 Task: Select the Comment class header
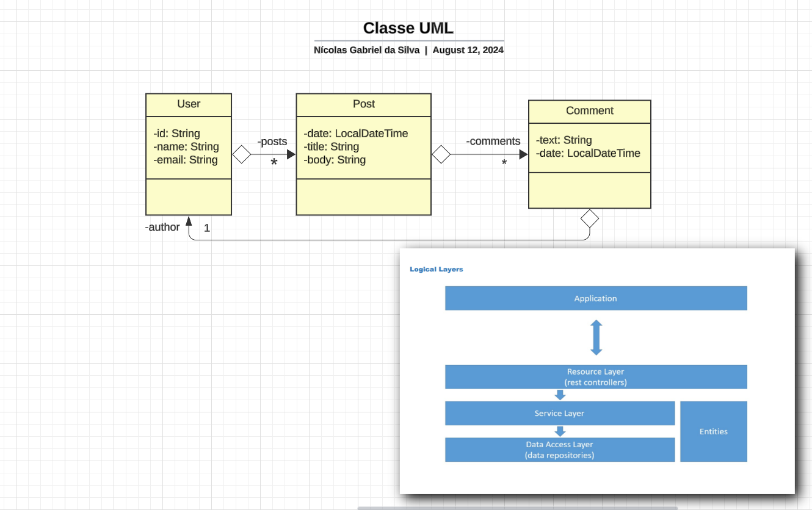click(x=590, y=111)
